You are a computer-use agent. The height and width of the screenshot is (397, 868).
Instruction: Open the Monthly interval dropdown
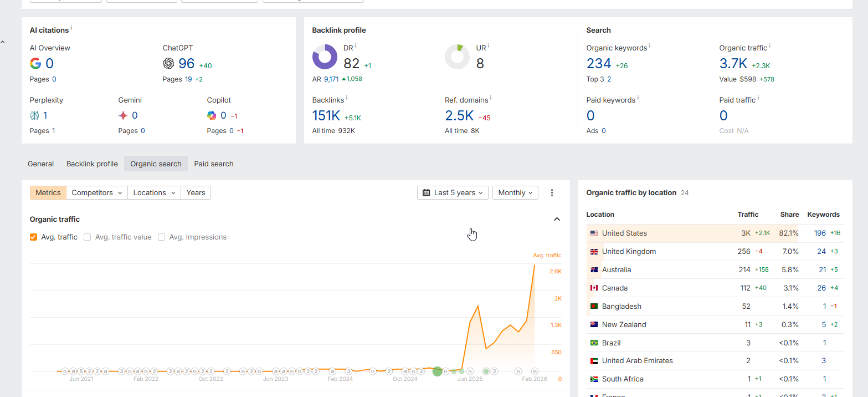[x=515, y=193]
